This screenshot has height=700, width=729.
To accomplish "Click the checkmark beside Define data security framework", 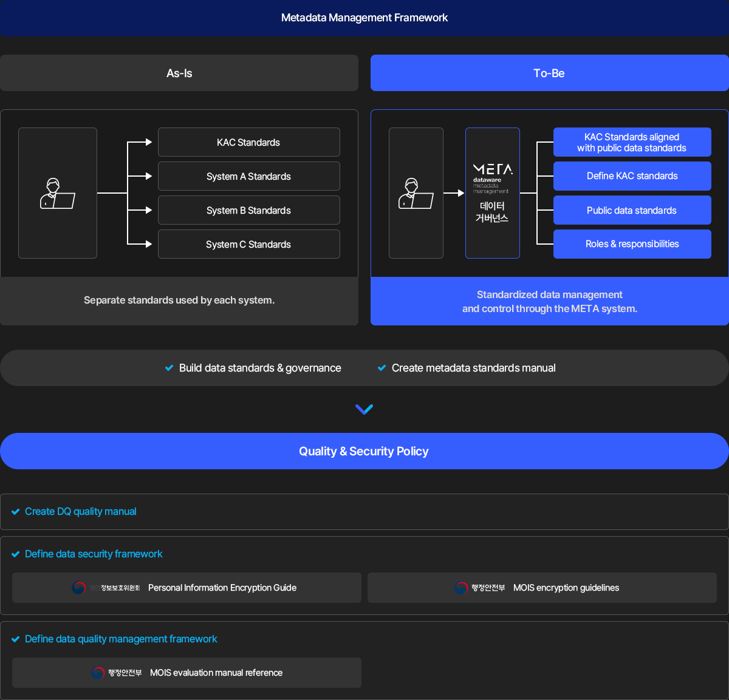I will coord(16,554).
